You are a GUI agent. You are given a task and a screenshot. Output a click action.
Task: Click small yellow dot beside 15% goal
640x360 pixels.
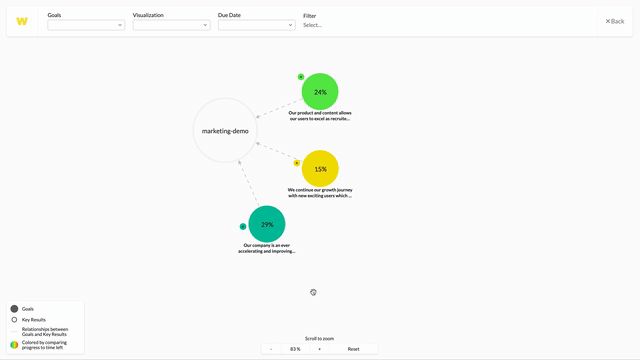[x=297, y=163]
